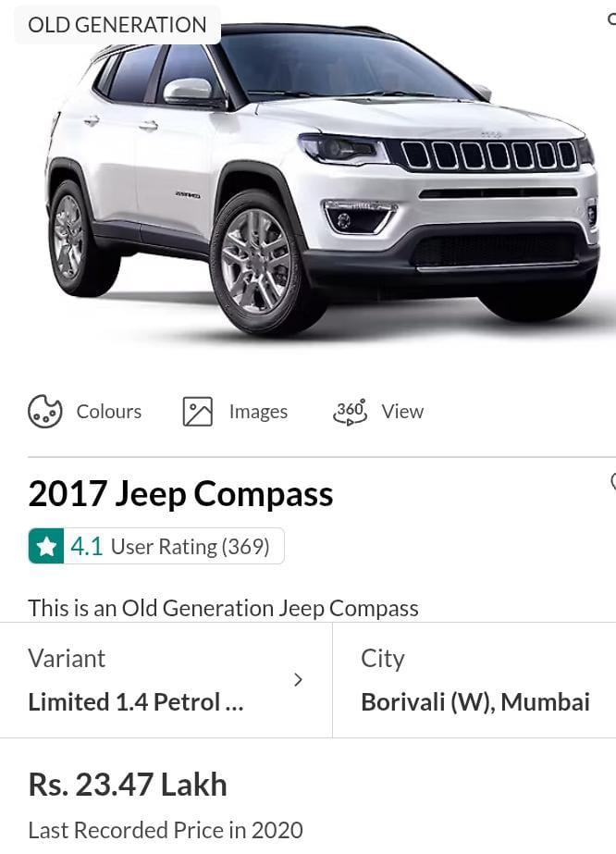Click the Rs. 23.47 Lakh price

[x=128, y=785]
